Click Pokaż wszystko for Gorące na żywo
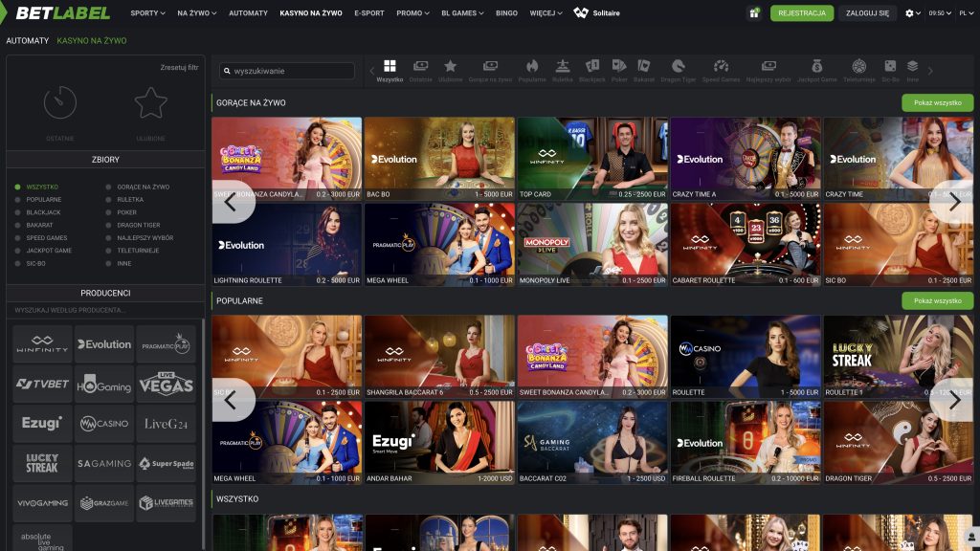Image resolution: width=980 pixels, height=551 pixels. [937, 102]
